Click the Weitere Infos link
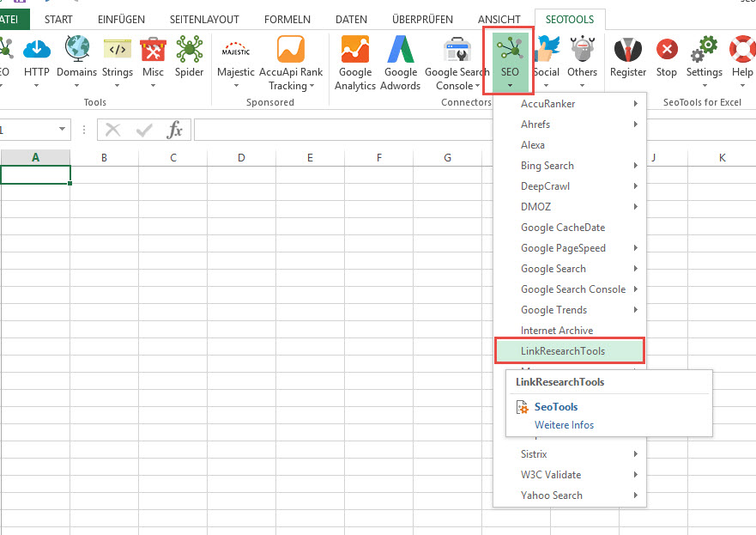Image resolution: width=756 pixels, height=535 pixels. (x=564, y=425)
